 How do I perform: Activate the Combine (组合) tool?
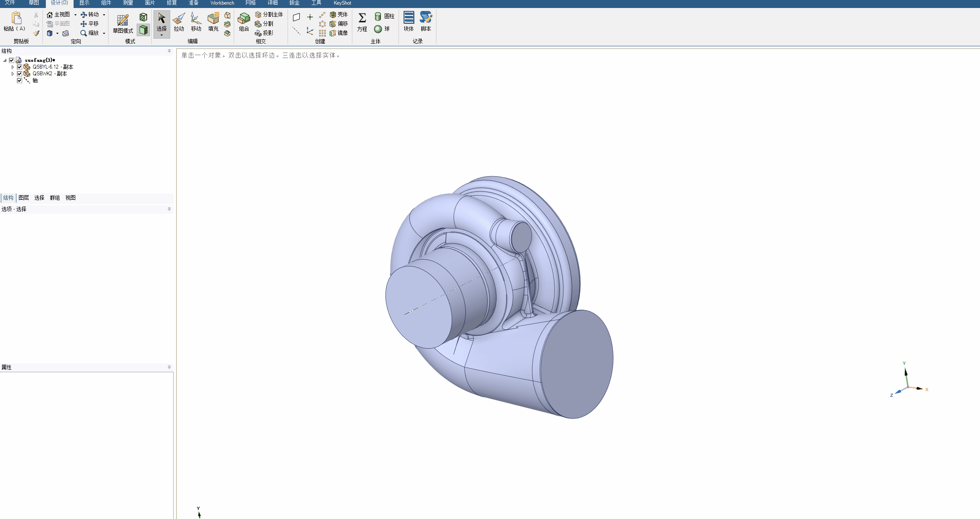pos(244,22)
